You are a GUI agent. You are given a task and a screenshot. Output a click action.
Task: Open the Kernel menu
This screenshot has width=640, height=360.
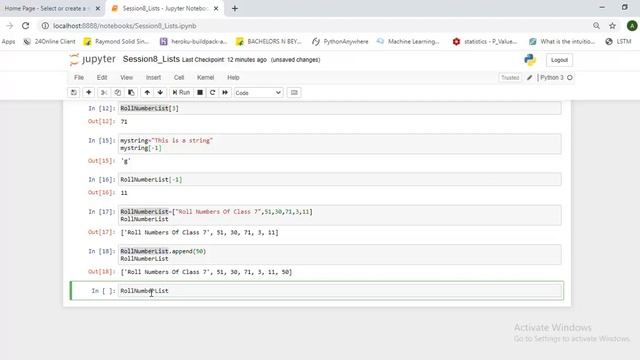(x=205, y=78)
